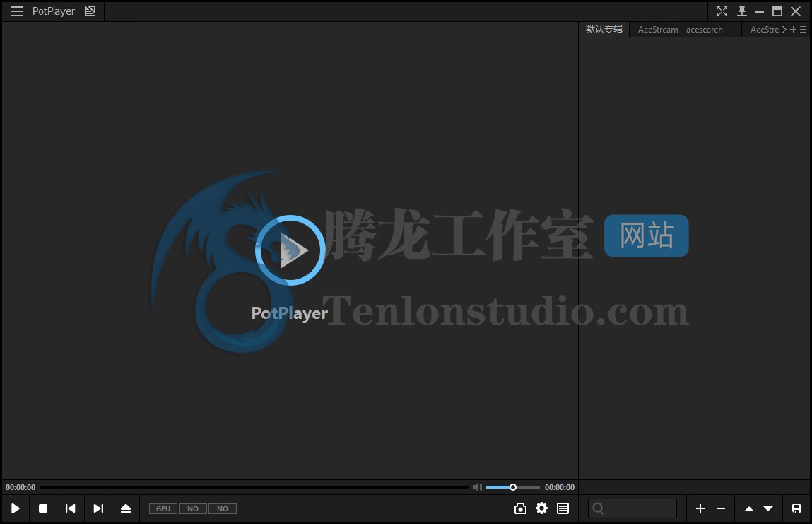The height and width of the screenshot is (524, 812).
Task: Click the PotPlayer title text
Action: [x=53, y=11]
